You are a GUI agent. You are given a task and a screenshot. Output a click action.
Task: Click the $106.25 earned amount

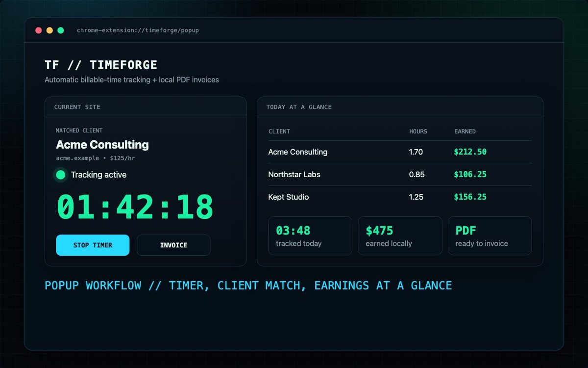(470, 175)
